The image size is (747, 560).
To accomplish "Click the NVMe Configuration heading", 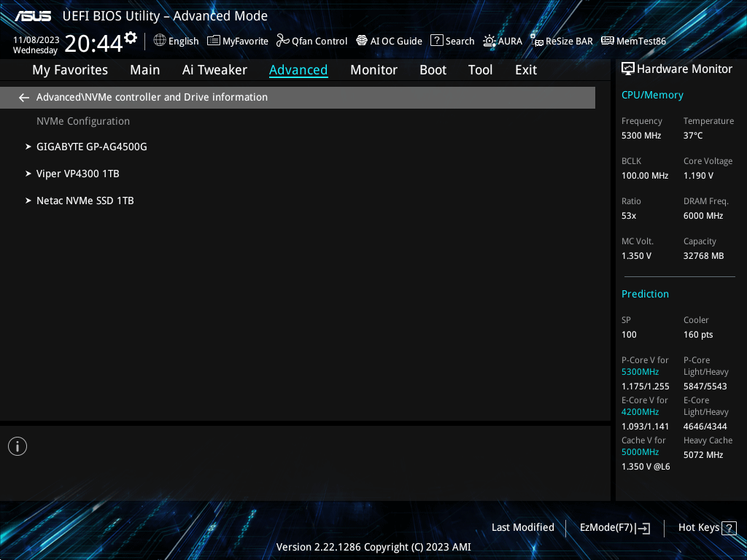I will click(83, 122).
